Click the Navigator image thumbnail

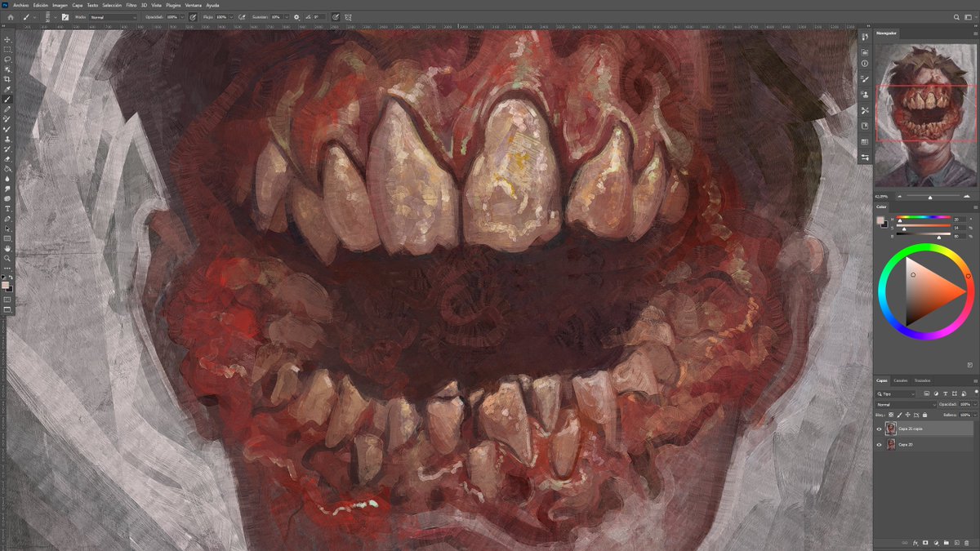point(925,114)
